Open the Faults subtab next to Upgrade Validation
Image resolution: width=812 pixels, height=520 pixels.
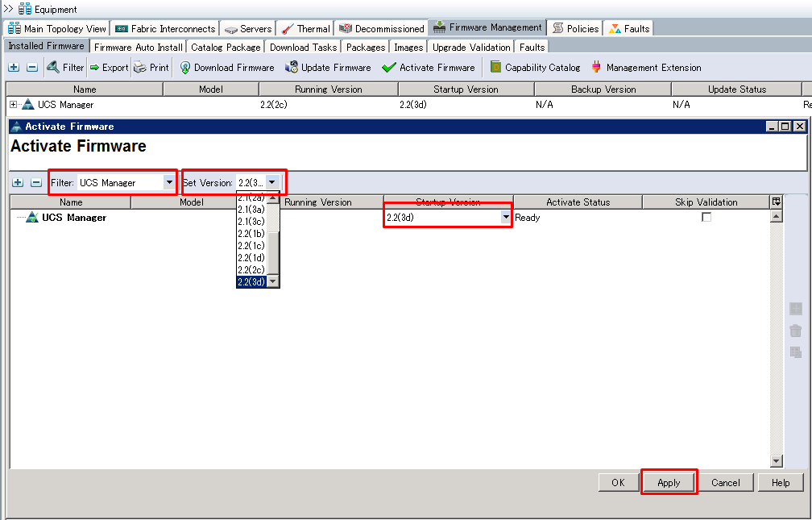point(532,48)
